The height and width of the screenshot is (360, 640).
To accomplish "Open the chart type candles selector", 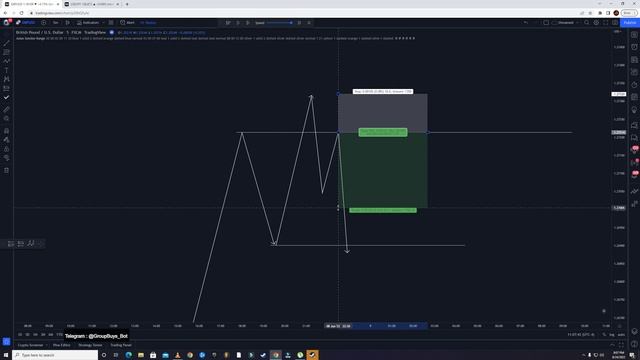I will [x=68, y=23].
